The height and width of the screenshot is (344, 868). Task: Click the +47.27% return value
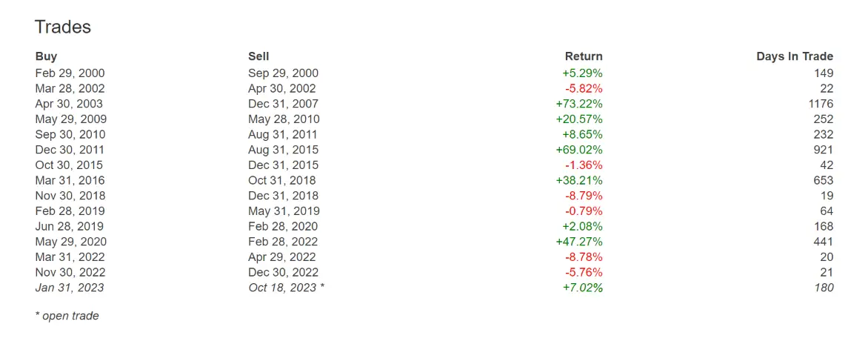point(581,242)
